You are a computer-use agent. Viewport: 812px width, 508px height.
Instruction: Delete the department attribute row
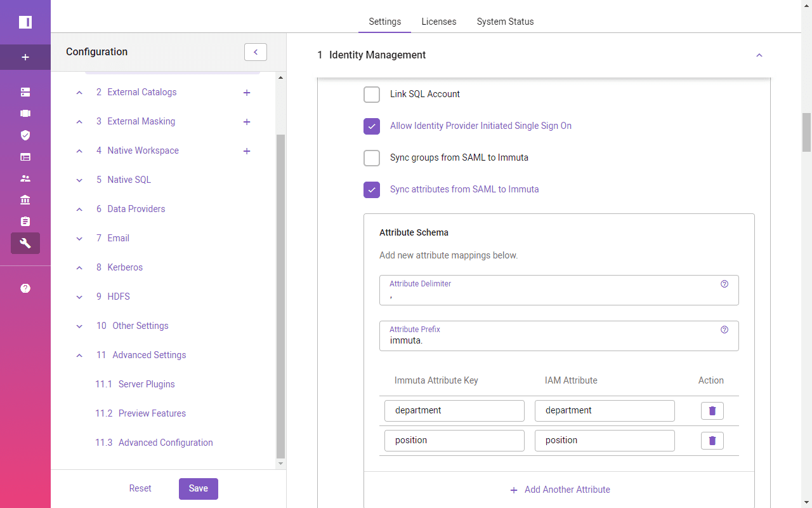click(x=712, y=411)
